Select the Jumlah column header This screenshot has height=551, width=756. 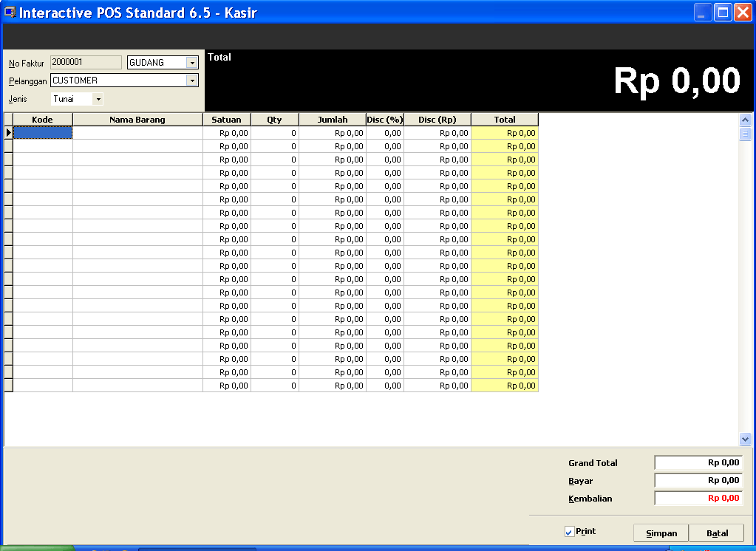pos(333,120)
